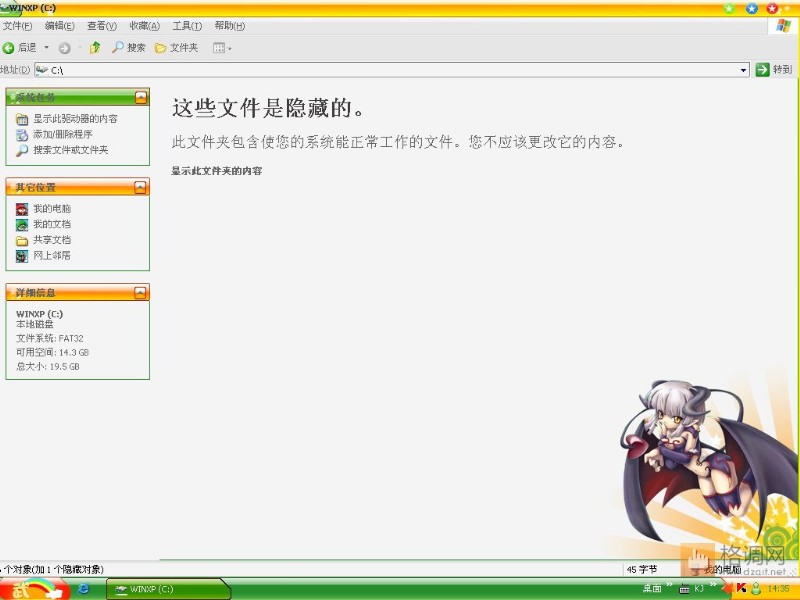Open 网上邻居 link
The image size is (800, 600).
52,255
